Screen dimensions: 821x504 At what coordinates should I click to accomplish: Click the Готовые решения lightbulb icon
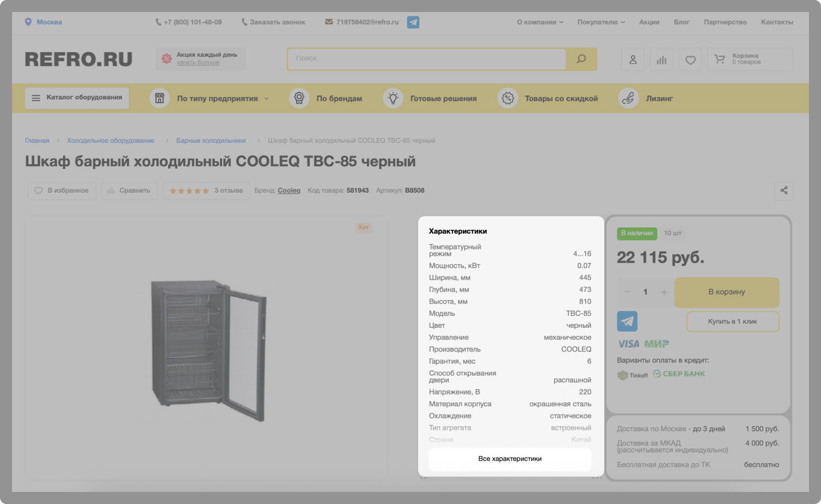393,99
